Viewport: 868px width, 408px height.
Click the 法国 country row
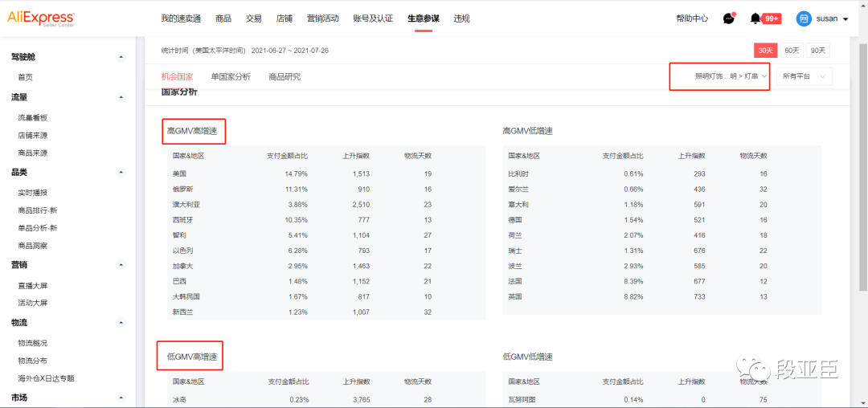click(662, 281)
